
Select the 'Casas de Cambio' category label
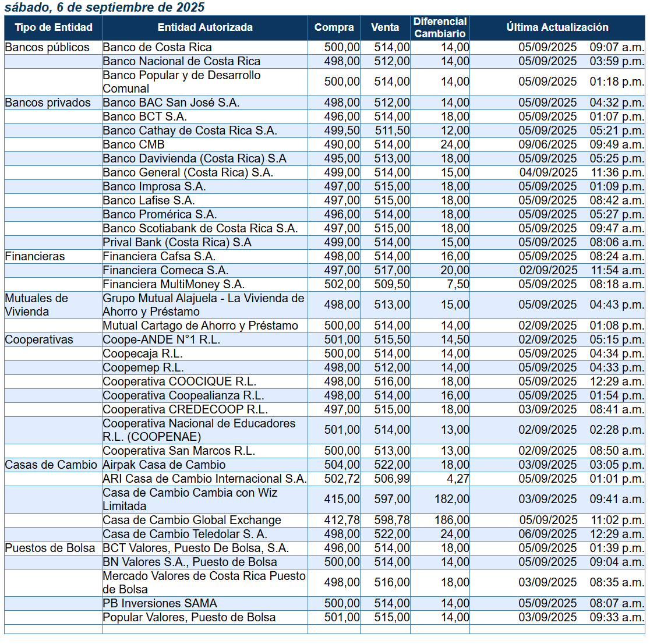(51, 465)
